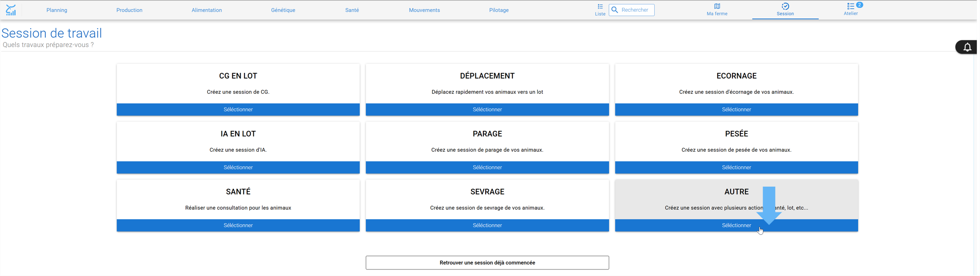Screen dimensions: 980x276
Task: Select the ECORNAGE session
Action: [736, 109]
